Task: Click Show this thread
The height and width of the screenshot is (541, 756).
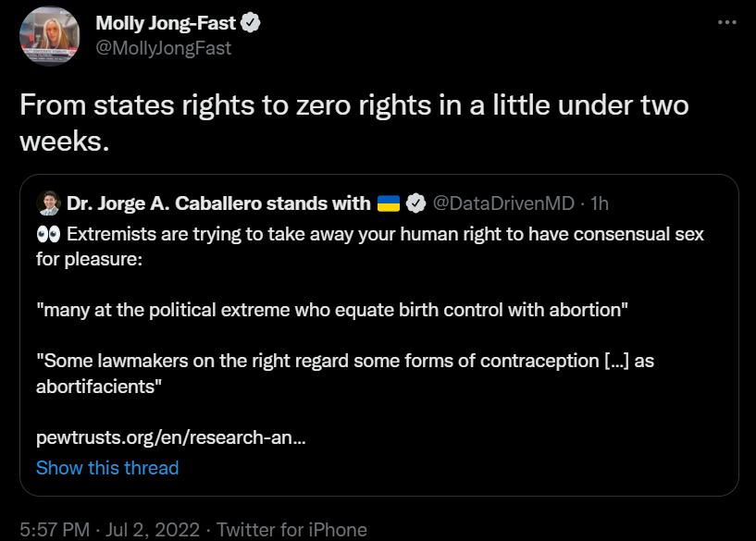Action: coord(108,468)
